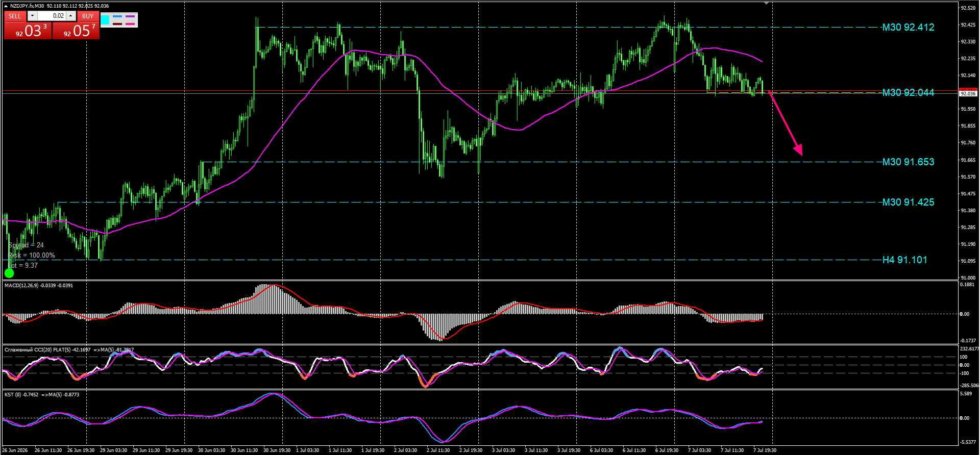The height and width of the screenshot is (455, 980).
Task: Click the Spread = 24 text
Action: pyautogui.click(x=26, y=245)
